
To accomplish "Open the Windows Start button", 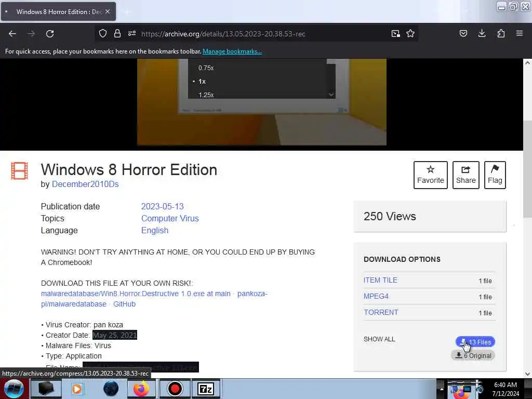I will tap(14, 389).
